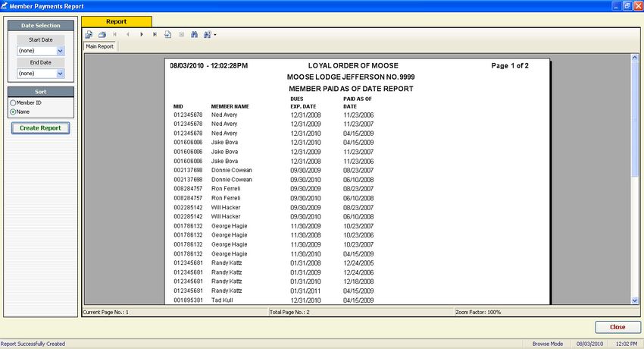Viewport: 644px width, 349px height.
Task: Click the Close button at the bottom right
Action: pos(617,327)
